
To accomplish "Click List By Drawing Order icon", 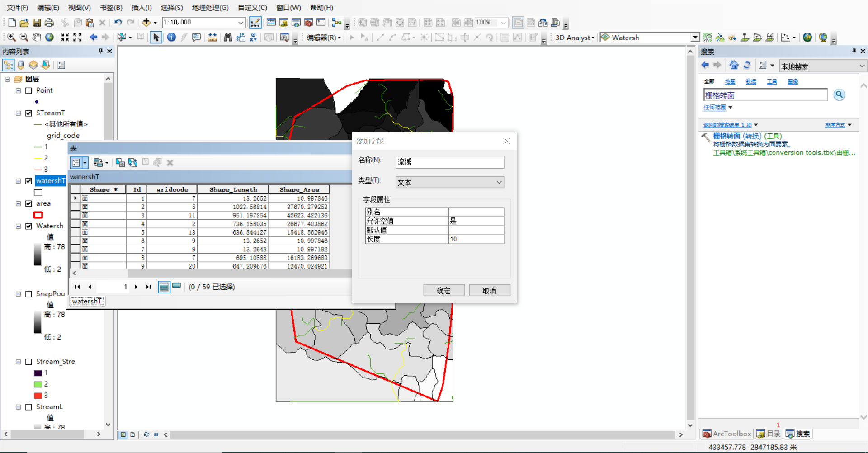I will 8,65.
